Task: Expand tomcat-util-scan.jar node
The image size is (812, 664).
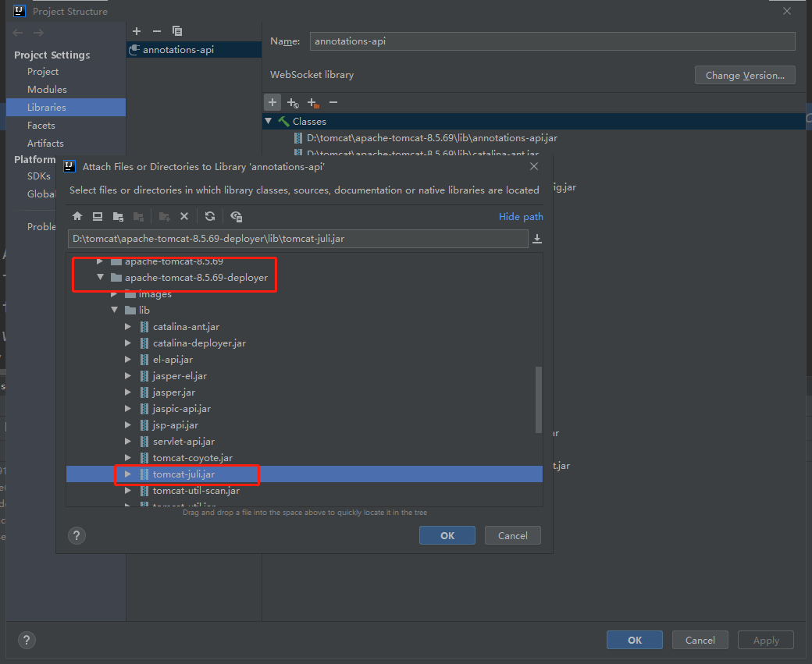Action: tap(128, 491)
